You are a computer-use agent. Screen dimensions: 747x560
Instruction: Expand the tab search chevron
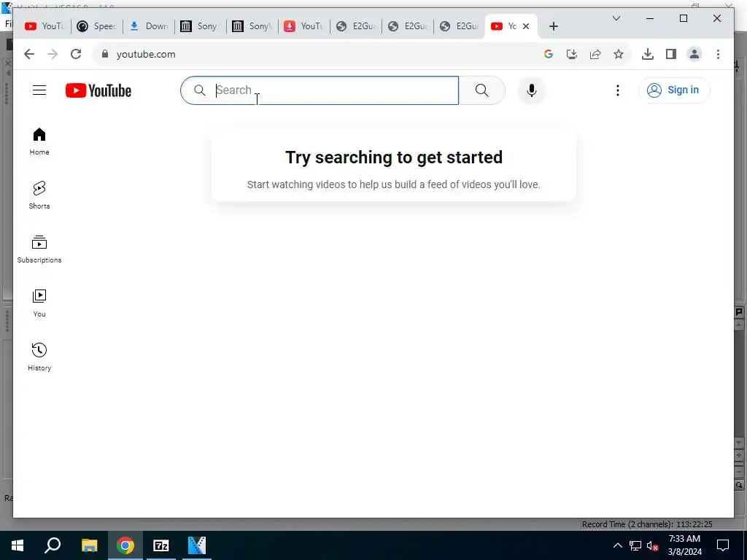(x=616, y=18)
